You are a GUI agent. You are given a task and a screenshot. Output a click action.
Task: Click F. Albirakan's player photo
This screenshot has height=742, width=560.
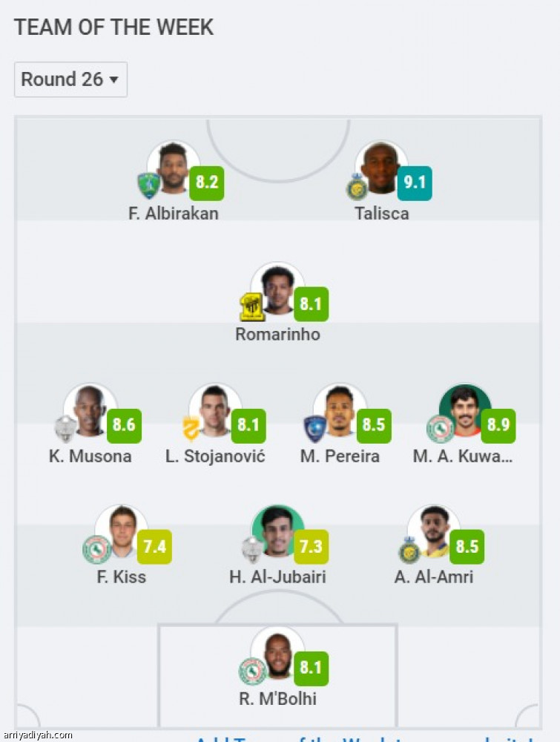[x=174, y=166]
